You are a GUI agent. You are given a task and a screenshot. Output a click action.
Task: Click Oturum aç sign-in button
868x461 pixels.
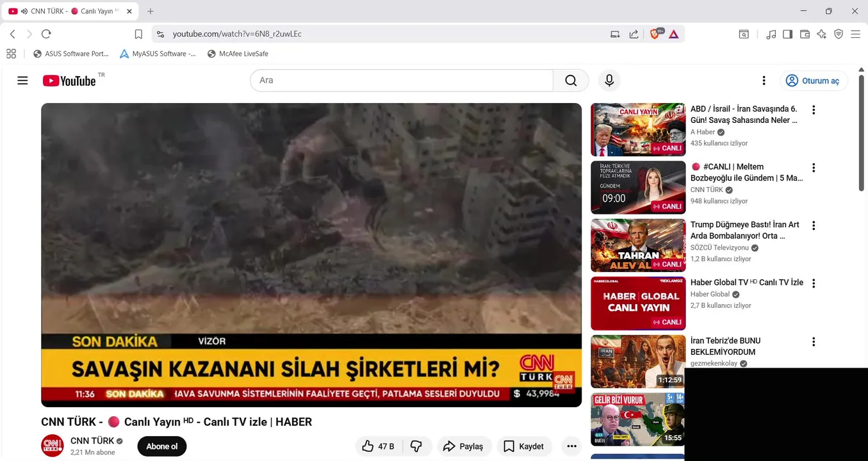(813, 81)
